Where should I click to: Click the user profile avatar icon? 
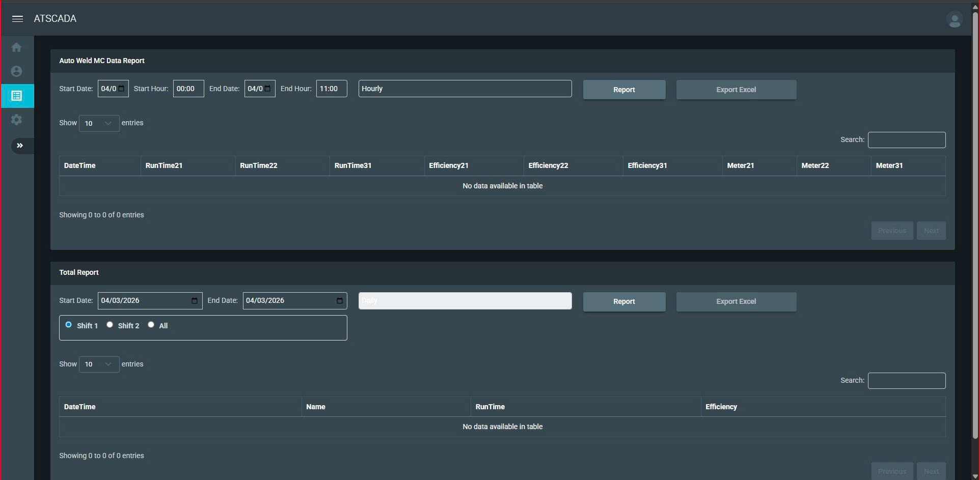(x=954, y=20)
